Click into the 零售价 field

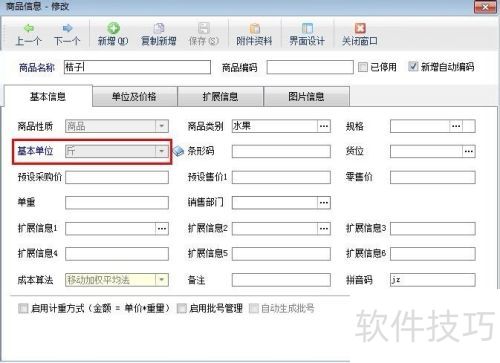pos(433,177)
